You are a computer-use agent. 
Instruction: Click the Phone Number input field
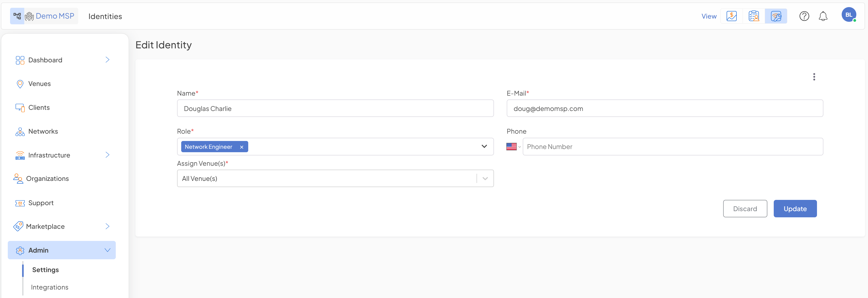[x=672, y=147]
